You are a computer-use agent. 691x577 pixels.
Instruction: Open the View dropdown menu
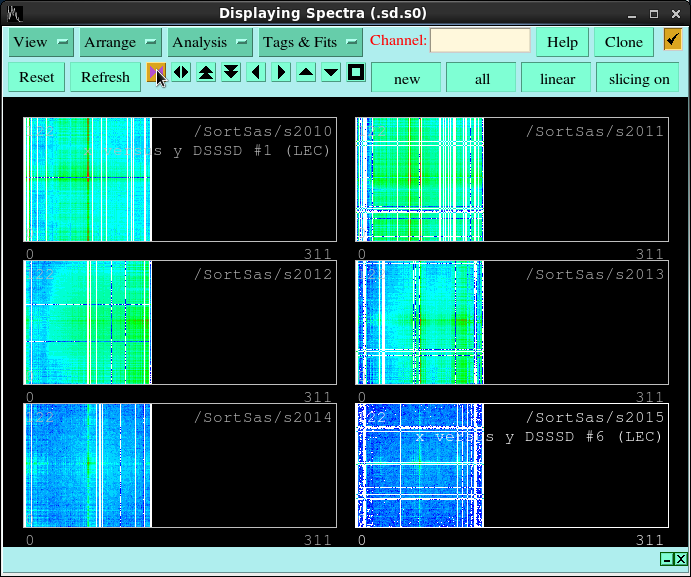(x=41, y=42)
